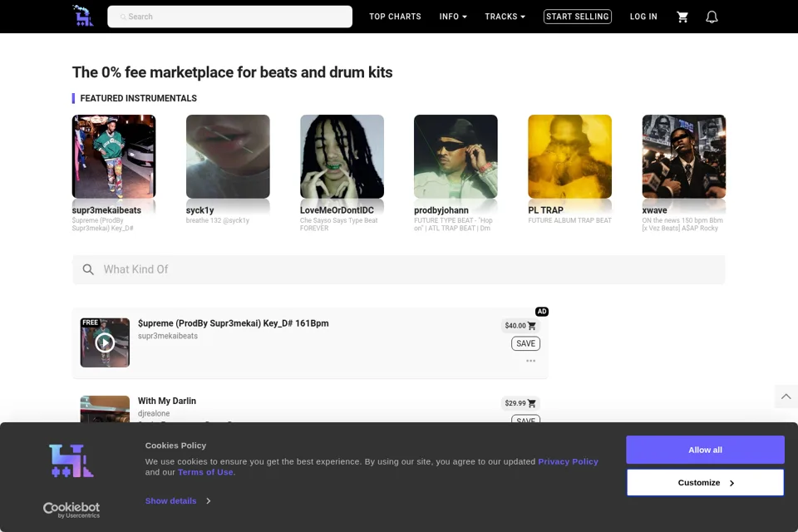Open the notifications bell icon
The height and width of the screenshot is (532, 798).
click(712, 17)
